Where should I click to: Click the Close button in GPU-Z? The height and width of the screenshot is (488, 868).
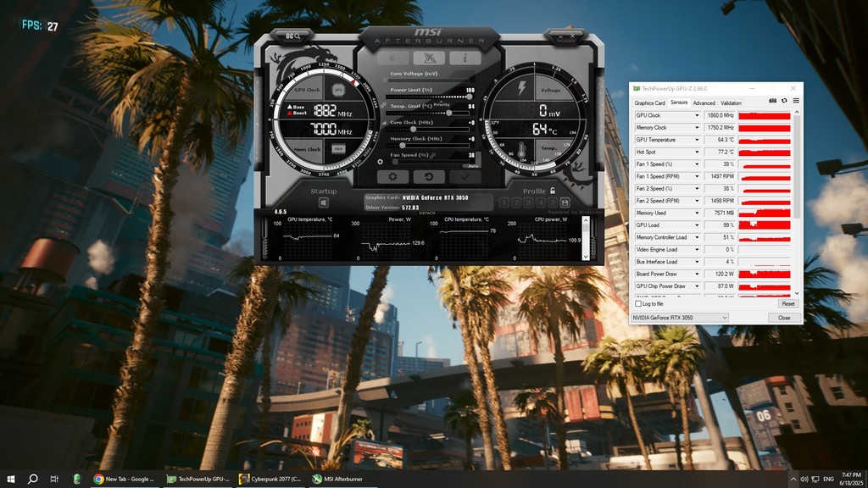tap(784, 318)
